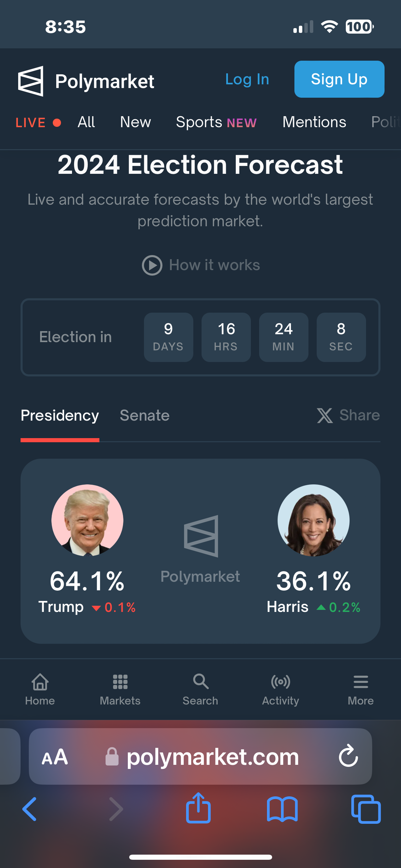This screenshot has height=868, width=401.
Task: Select the Presidency tab
Action: click(60, 415)
